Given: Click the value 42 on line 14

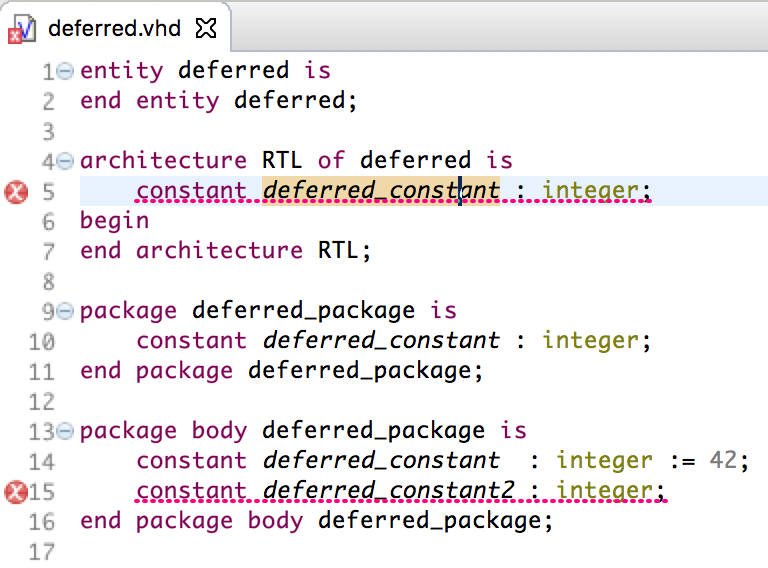Looking at the screenshot, I should pyautogui.click(x=723, y=460).
